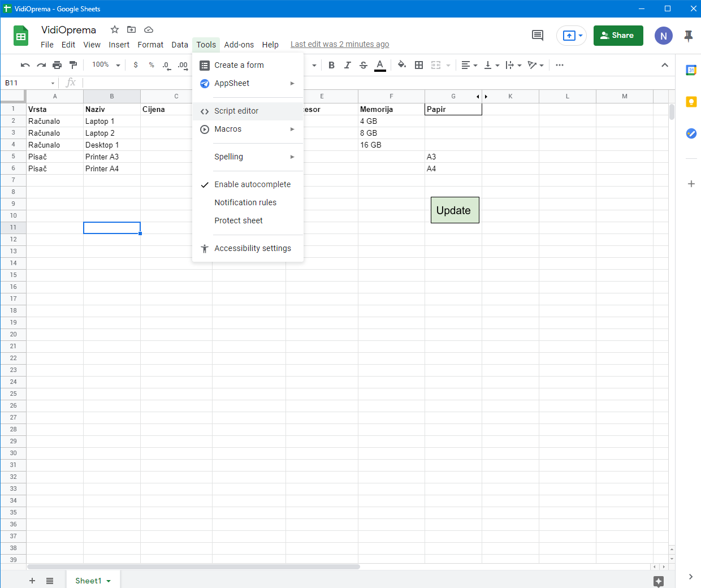Expand the zoom 100% dropdown
701x588 pixels.
click(106, 65)
